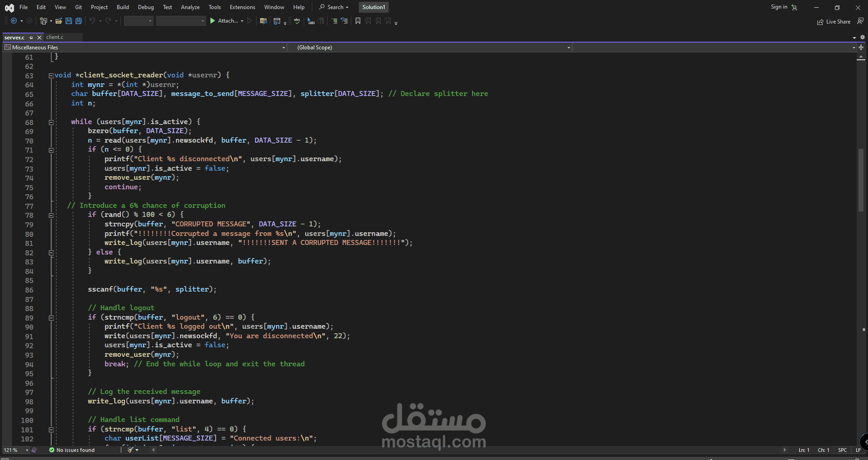Click the Live Share icon
868x460 pixels.
(834, 22)
